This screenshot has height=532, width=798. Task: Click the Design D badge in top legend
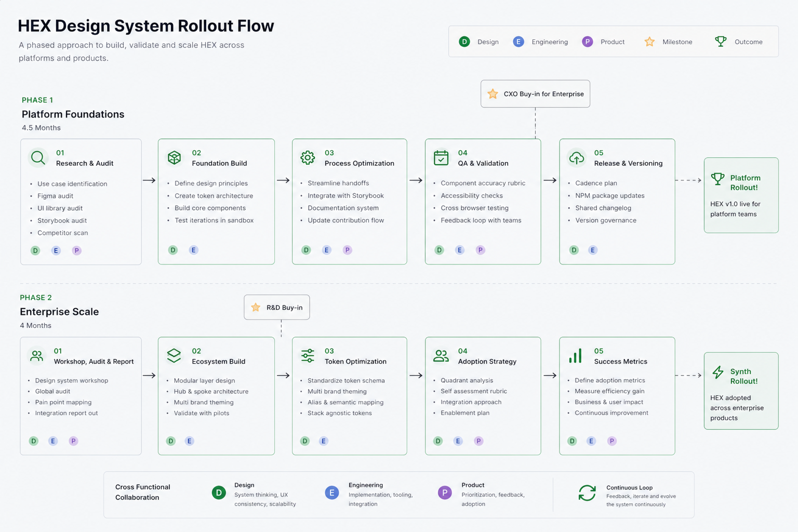pyautogui.click(x=464, y=42)
